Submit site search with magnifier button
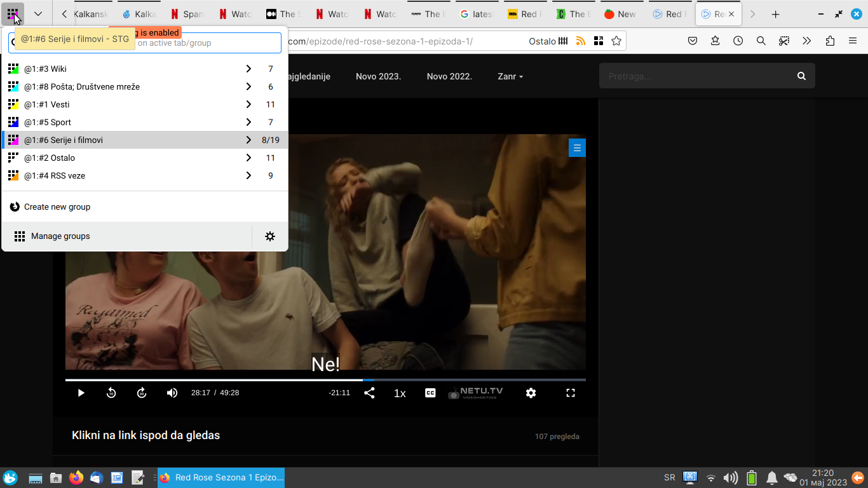The height and width of the screenshot is (488, 868). pyautogui.click(x=802, y=76)
